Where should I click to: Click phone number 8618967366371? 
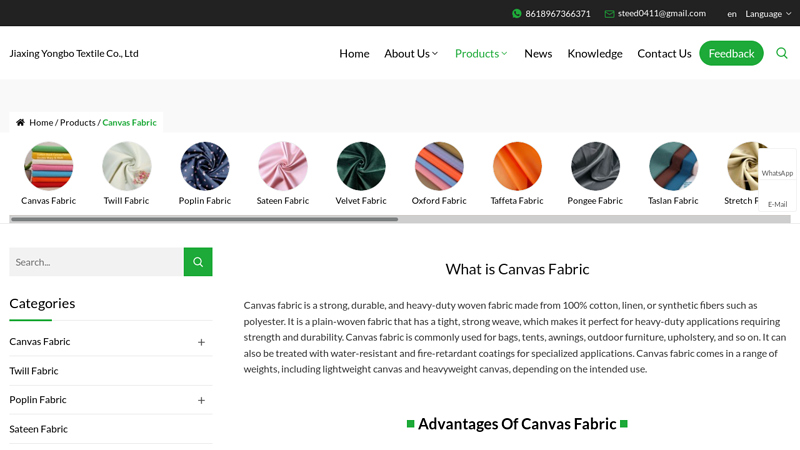[x=558, y=14]
